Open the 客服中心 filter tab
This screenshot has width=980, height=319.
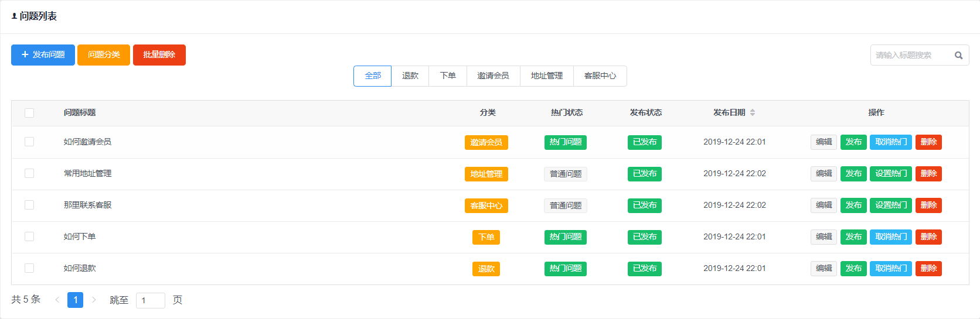click(x=600, y=76)
